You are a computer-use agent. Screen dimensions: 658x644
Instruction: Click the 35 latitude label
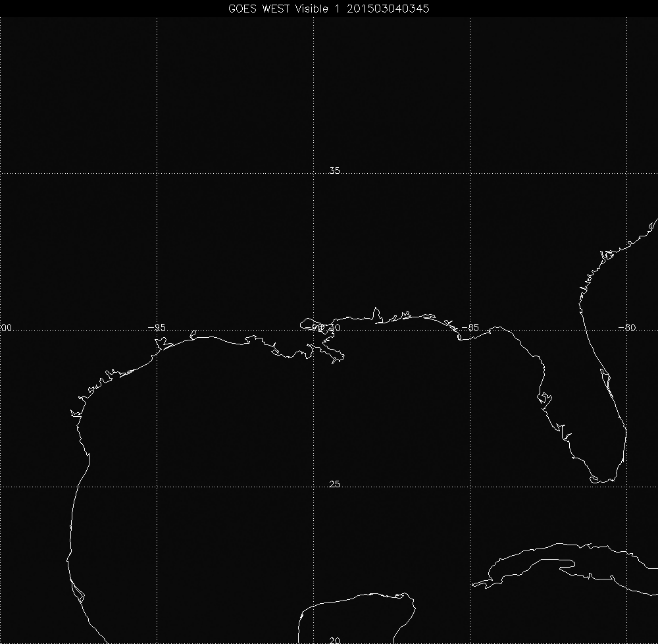(334, 171)
